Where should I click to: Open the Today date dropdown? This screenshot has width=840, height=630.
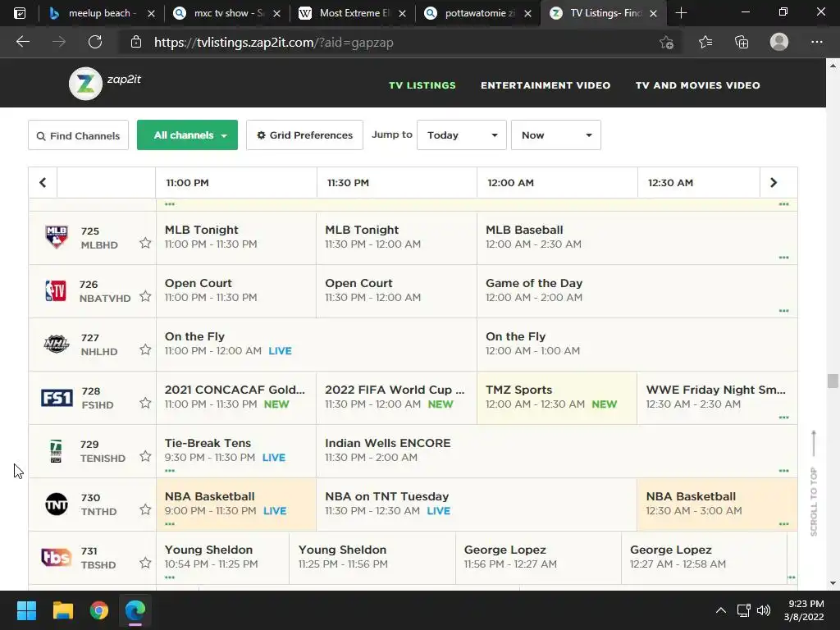coord(461,135)
